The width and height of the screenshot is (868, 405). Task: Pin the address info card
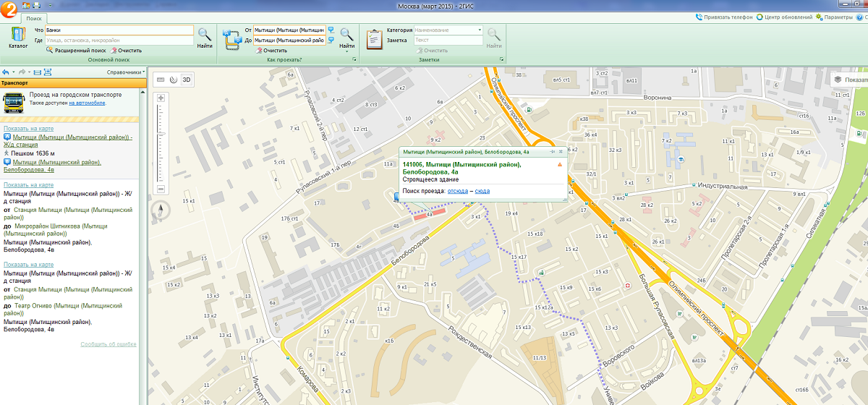pos(552,152)
